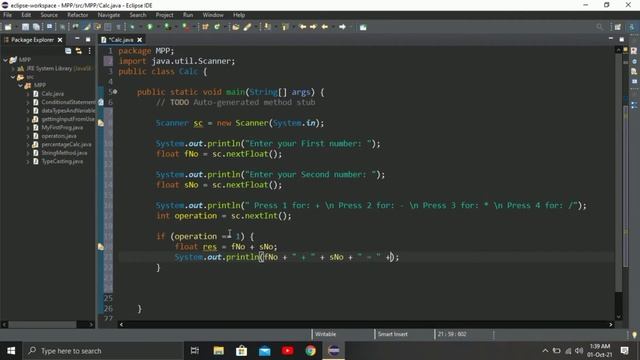Collapse the MPP project node
The height and width of the screenshot is (360, 640).
pos(5,60)
